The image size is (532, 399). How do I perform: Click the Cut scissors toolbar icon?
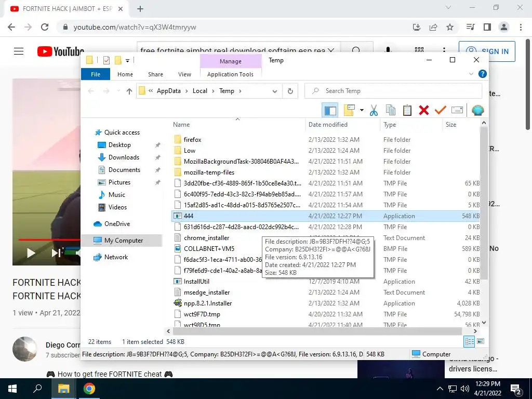[374, 110]
